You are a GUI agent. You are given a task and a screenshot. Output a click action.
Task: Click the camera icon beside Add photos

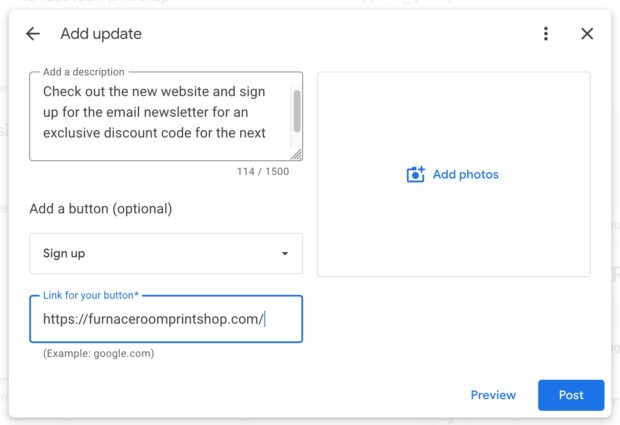point(415,174)
